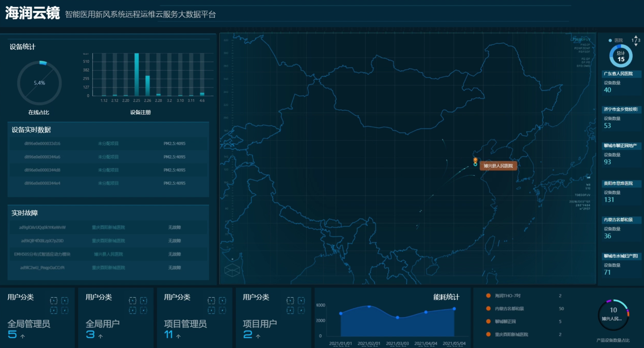Toggle the orange legend dot for 内蒙古名都和景
Viewport: 644px width, 348px height.
click(488, 309)
